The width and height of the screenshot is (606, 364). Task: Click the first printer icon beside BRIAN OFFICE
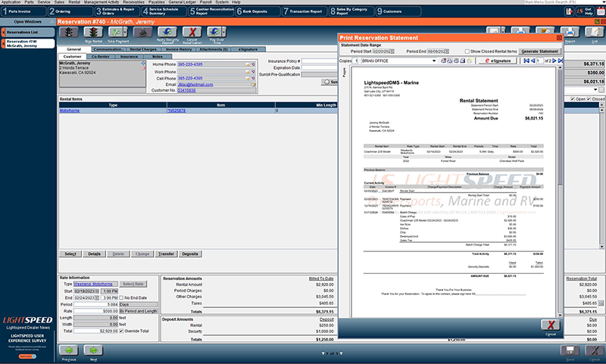click(x=444, y=61)
